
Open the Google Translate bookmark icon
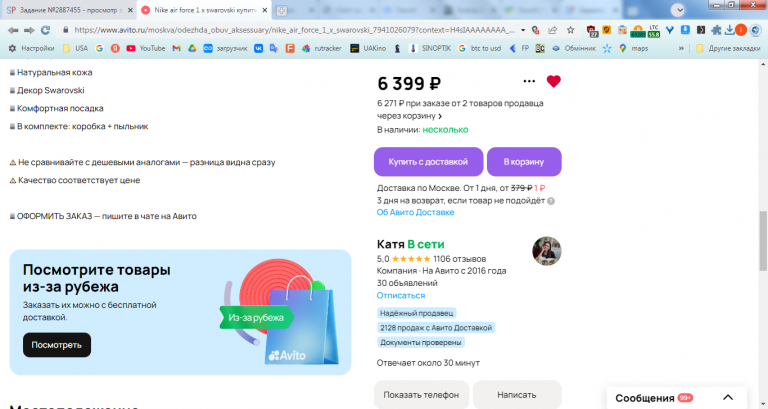(274, 48)
